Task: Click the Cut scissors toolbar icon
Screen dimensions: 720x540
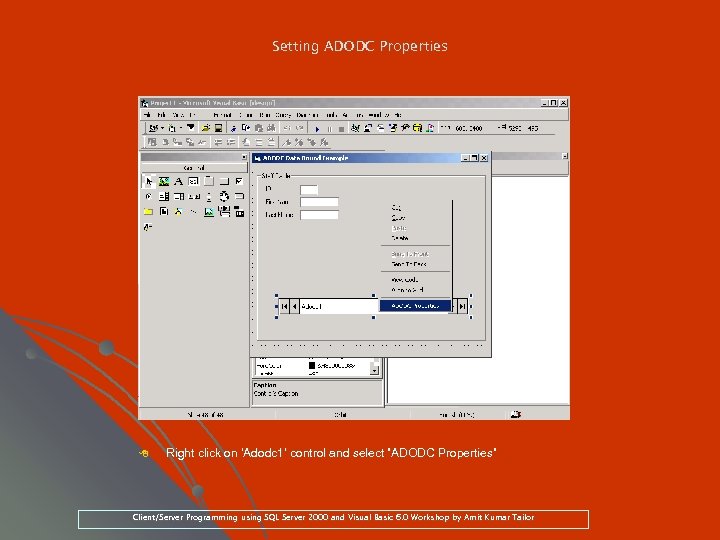Action: click(233, 128)
